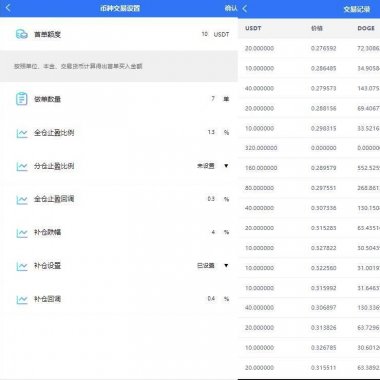
Task: Click the 首单额度 label
Action: tap(47, 34)
